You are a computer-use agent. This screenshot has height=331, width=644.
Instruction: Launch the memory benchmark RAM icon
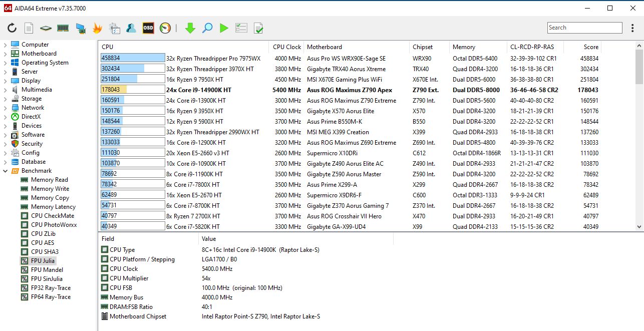click(x=63, y=28)
